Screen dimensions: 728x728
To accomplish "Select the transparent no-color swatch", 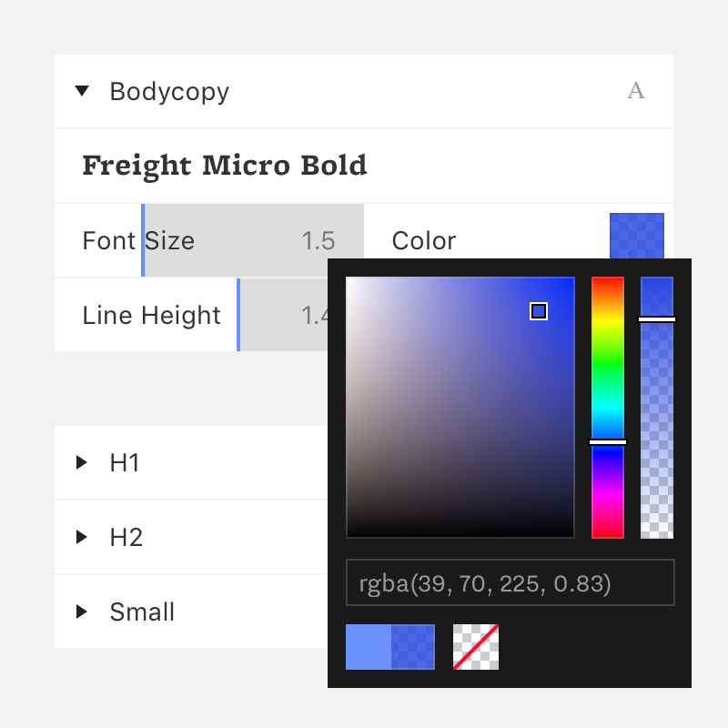I will (476, 647).
